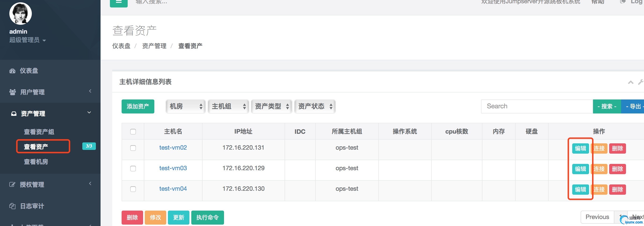
Task: Check the checkbox for test-vm02 row
Action: coord(133,148)
